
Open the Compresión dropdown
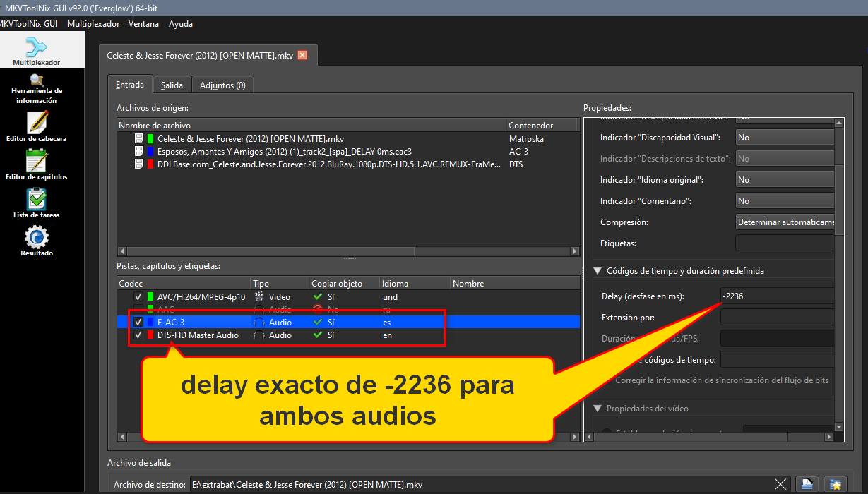(785, 222)
